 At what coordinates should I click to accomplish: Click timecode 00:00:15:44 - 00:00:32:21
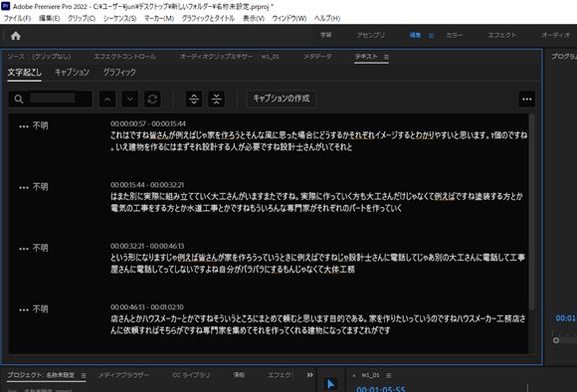pos(147,185)
